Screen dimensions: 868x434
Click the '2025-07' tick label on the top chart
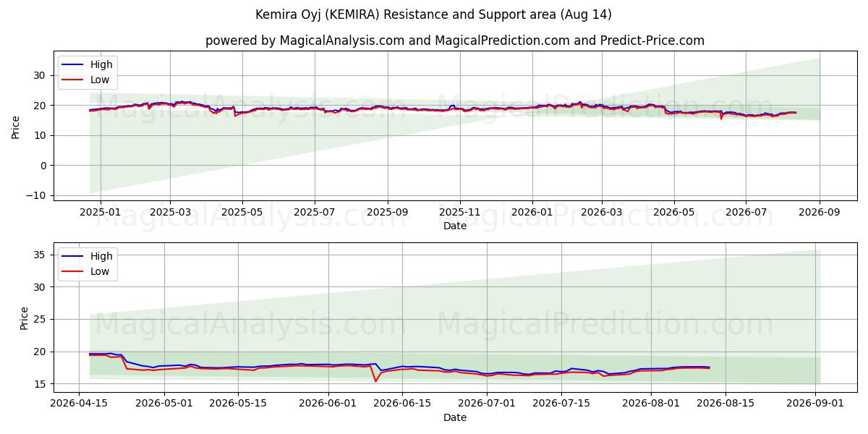pos(315,213)
